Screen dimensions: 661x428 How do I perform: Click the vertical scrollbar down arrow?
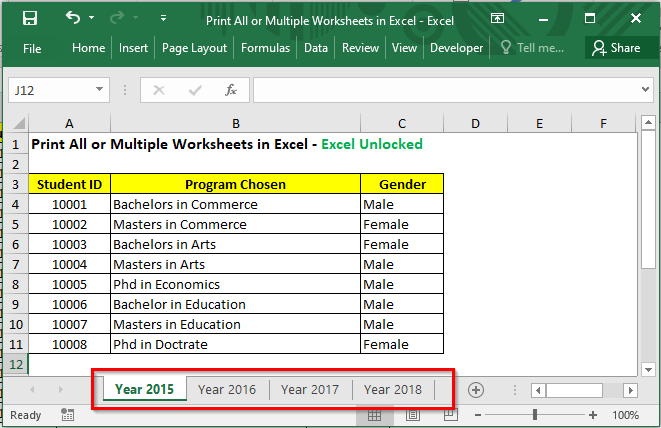pos(648,370)
